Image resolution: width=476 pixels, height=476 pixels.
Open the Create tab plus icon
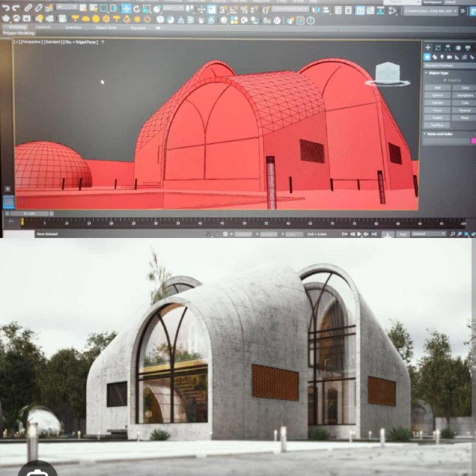[x=428, y=48]
